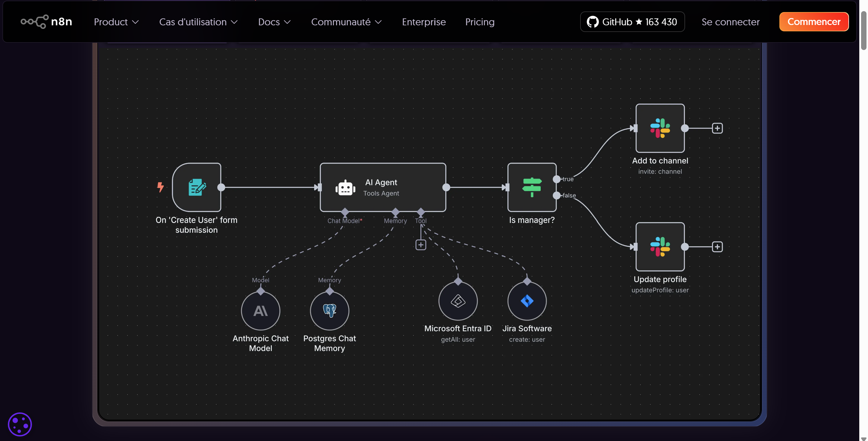Click the Create User form trigger node
This screenshot has width=868, height=441.
[197, 187]
